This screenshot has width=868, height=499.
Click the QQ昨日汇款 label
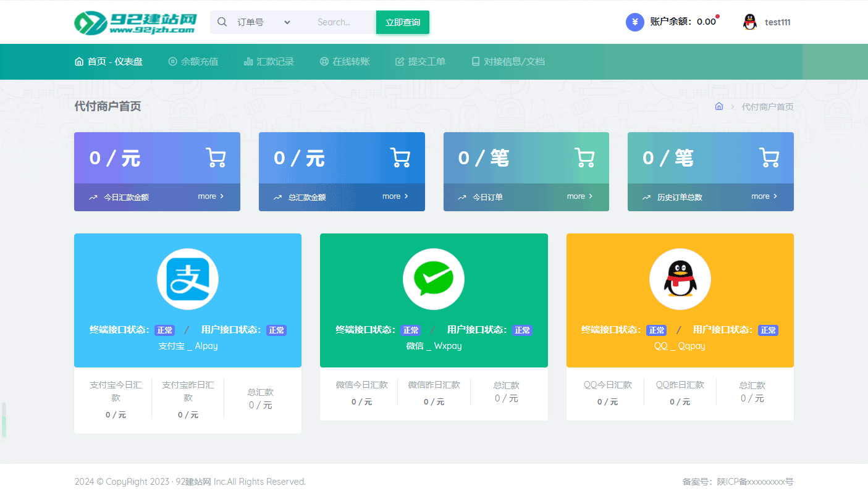680,385
